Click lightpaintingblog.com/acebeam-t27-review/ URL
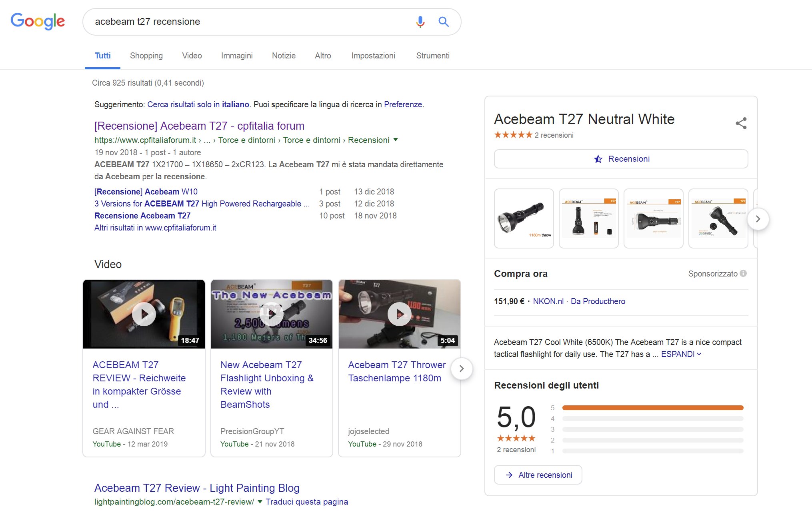Screen dimensions: 812x511 click(174, 502)
